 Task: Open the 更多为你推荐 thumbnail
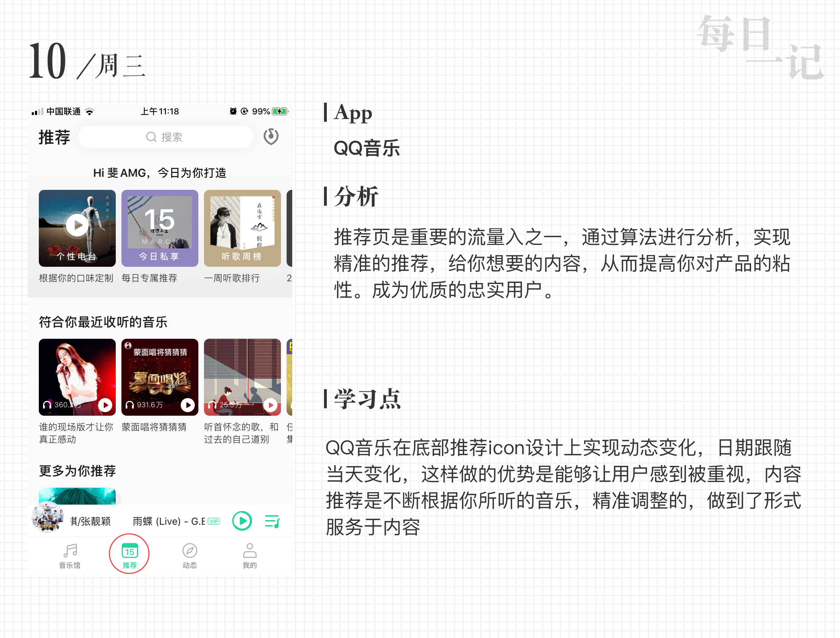click(x=77, y=496)
